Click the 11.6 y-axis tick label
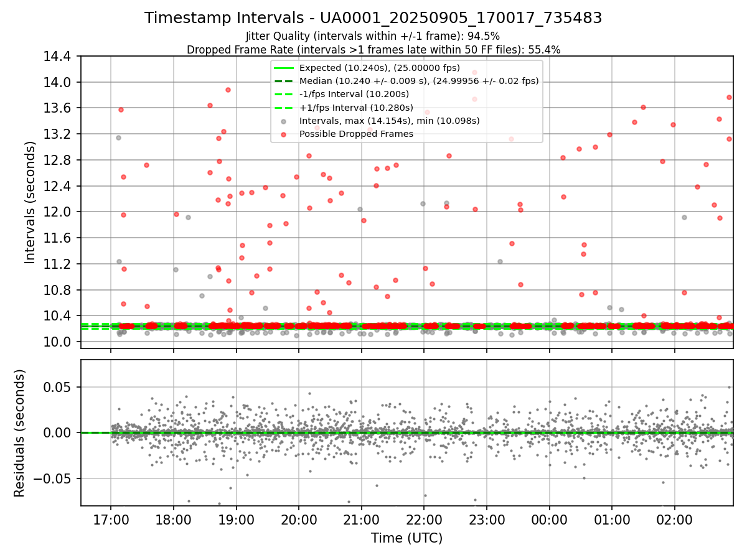Image resolution: width=747 pixels, height=560 pixels. 58,238
